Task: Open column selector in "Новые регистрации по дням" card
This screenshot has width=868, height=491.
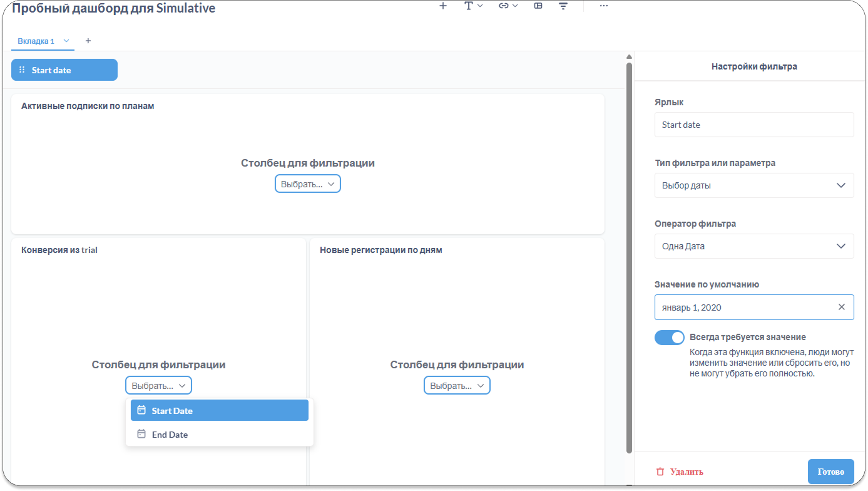Action: pos(457,386)
